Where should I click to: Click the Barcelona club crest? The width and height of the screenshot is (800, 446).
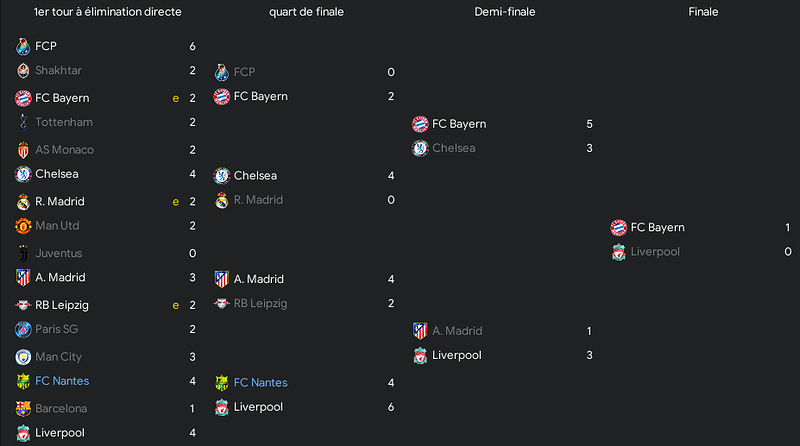click(x=23, y=408)
